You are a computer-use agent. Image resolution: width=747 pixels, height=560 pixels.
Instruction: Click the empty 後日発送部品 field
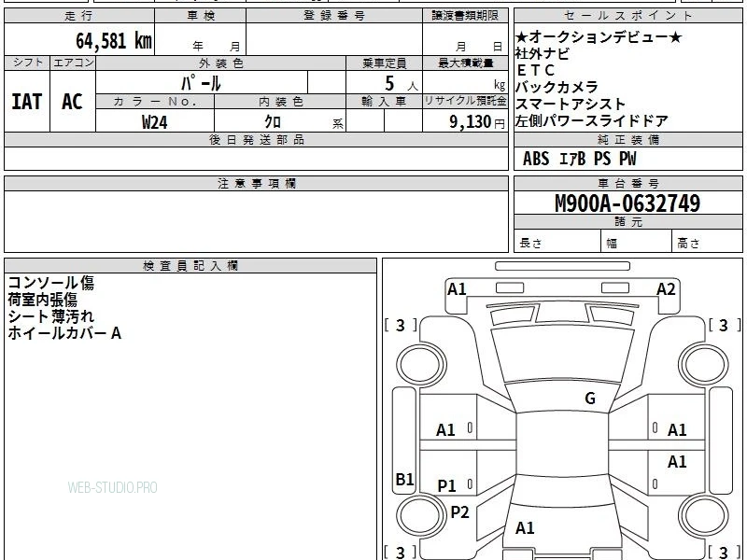tap(256, 159)
